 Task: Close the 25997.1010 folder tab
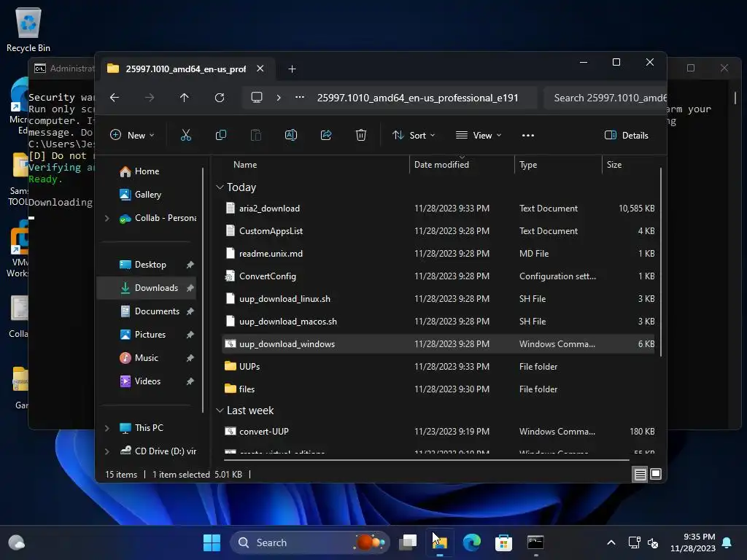click(x=260, y=69)
